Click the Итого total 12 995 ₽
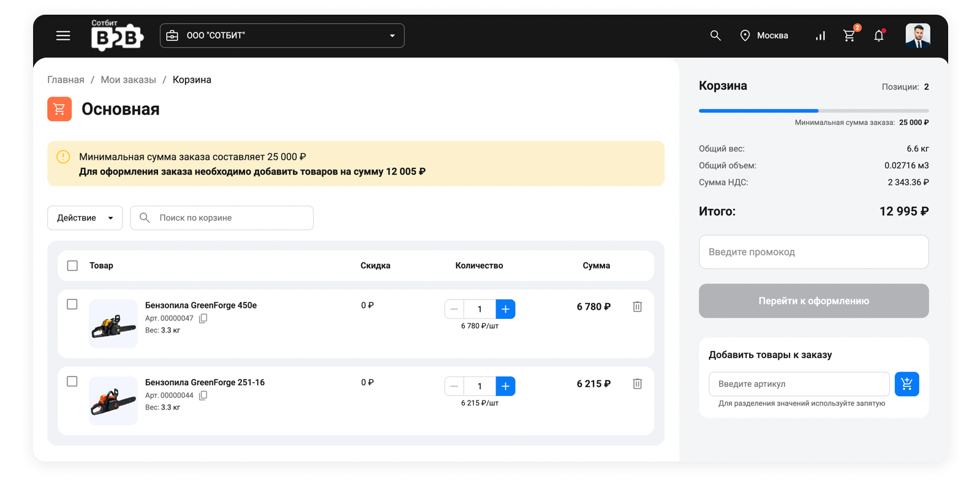Viewport: 980px width, 491px height. (904, 211)
